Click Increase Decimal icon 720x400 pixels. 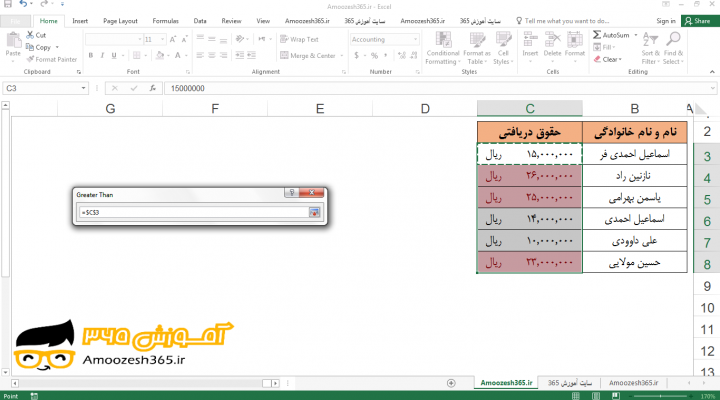coord(402,56)
